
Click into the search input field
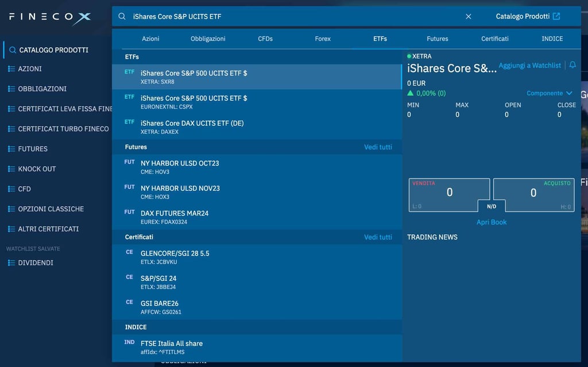coord(287,17)
